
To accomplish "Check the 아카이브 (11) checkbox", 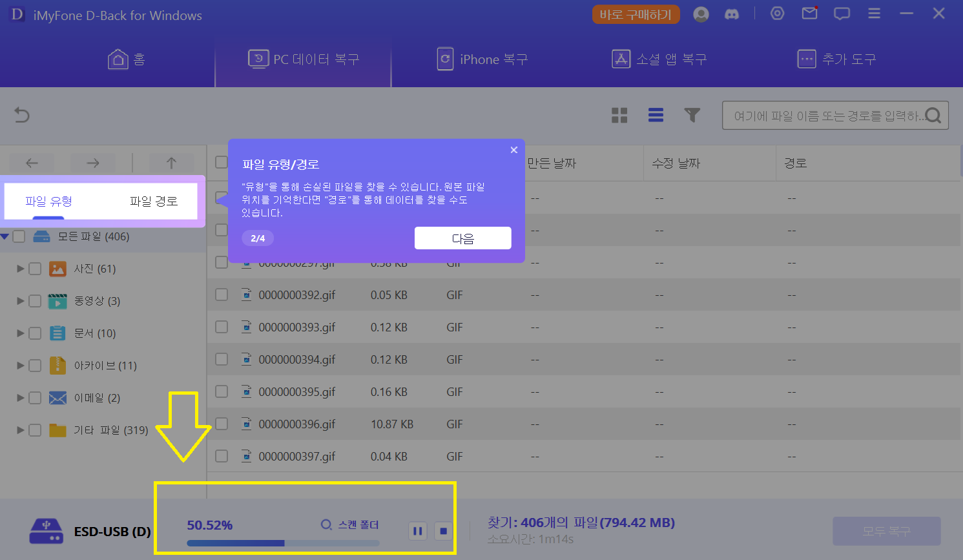I will tap(35, 366).
